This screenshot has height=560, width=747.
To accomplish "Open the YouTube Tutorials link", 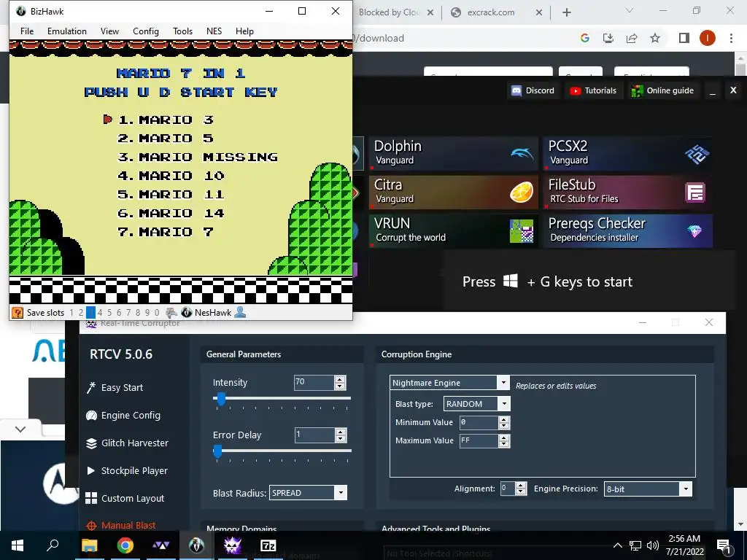I will [x=594, y=90].
